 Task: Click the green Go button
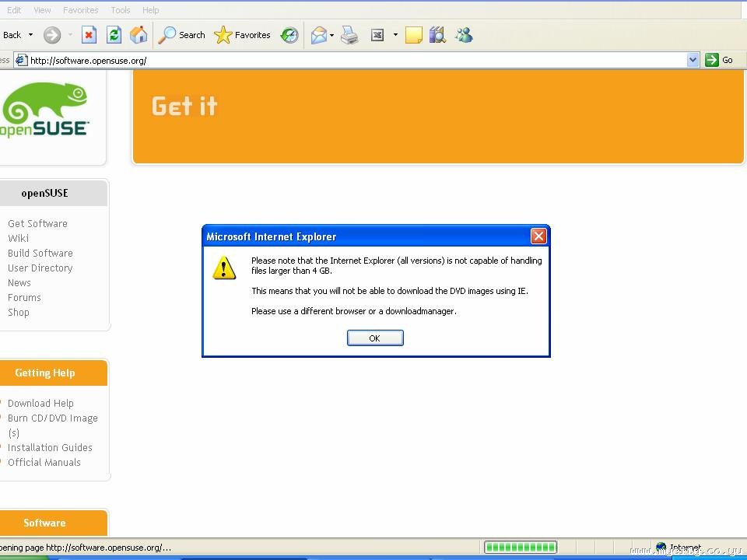719,60
